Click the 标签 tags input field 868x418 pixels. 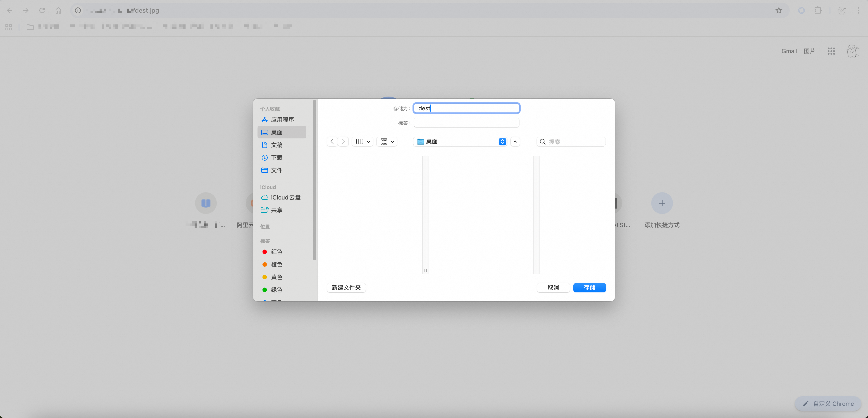pos(466,123)
